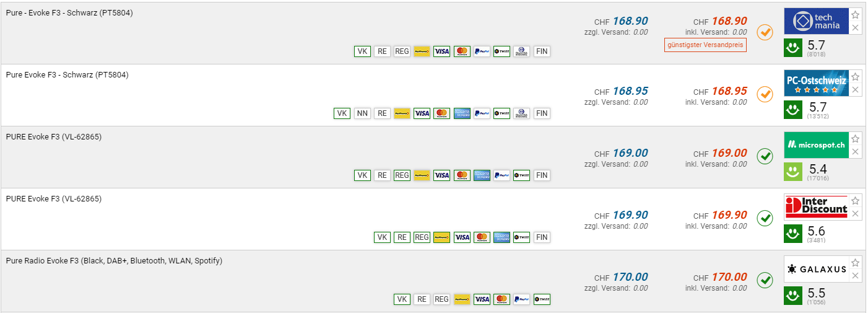Click the 'günstigster Versandpreis' label
Image resolution: width=868 pixels, height=313 pixels.
click(x=705, y=45)
